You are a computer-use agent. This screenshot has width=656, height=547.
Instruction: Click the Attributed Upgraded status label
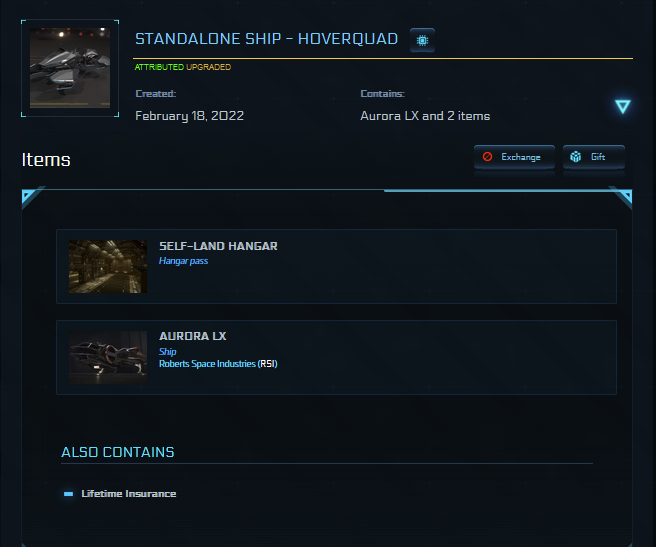click(182, 67)
